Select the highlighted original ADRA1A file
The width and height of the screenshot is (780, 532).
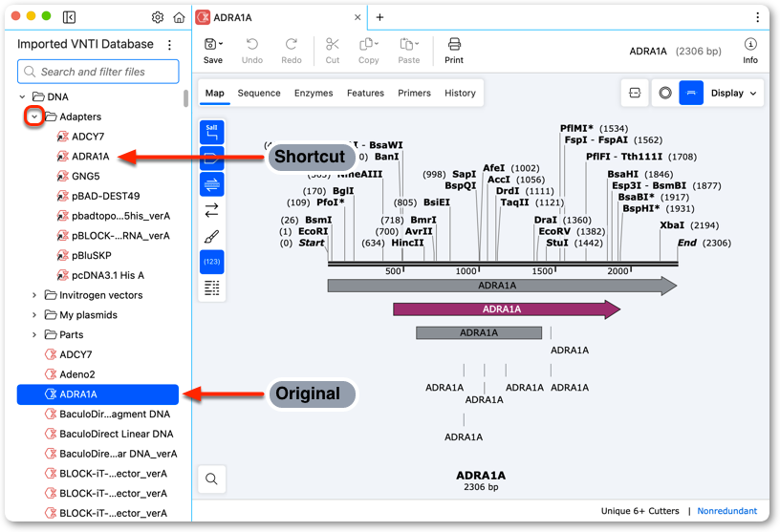(97, 394)
